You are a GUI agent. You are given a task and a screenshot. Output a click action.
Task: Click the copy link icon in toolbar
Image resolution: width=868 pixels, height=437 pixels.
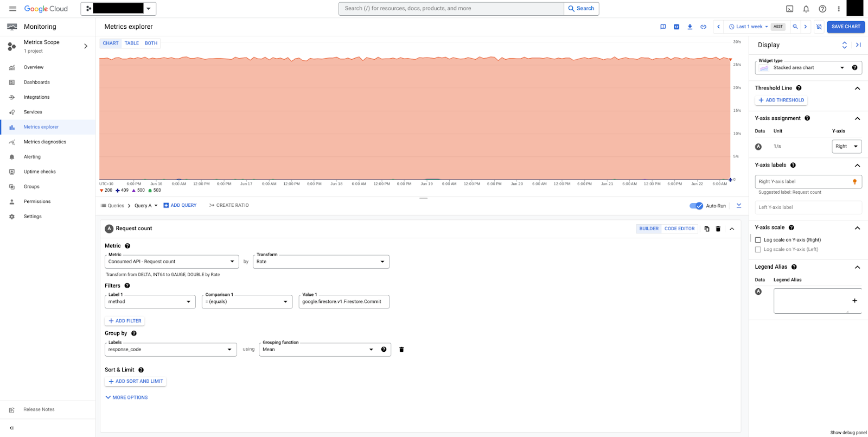[703, 27]
